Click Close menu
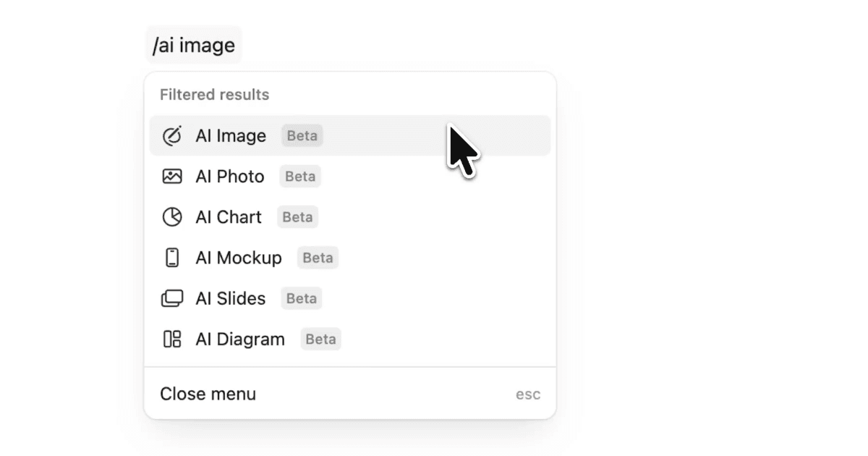This screenshot has height=456, width=868. (208, 394)
